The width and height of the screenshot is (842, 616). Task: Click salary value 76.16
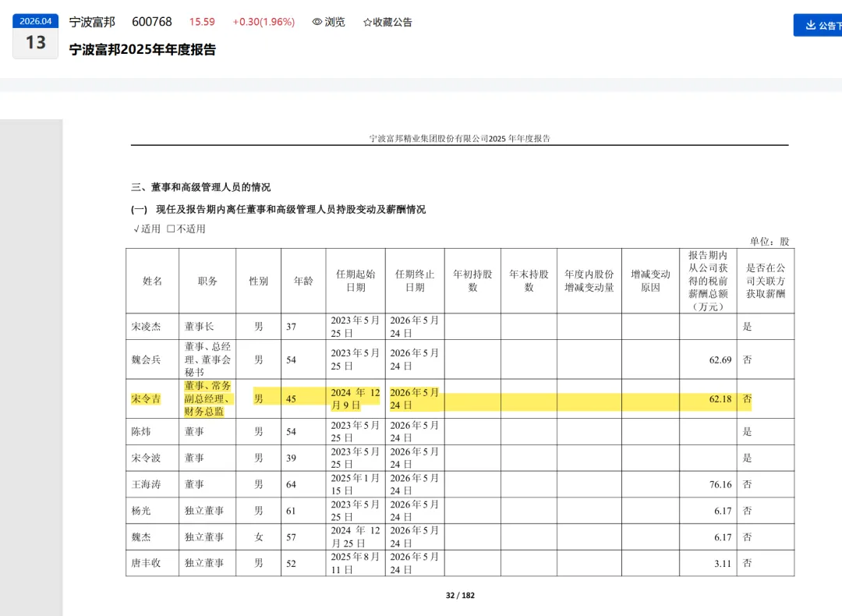click(x=720, y=484)
